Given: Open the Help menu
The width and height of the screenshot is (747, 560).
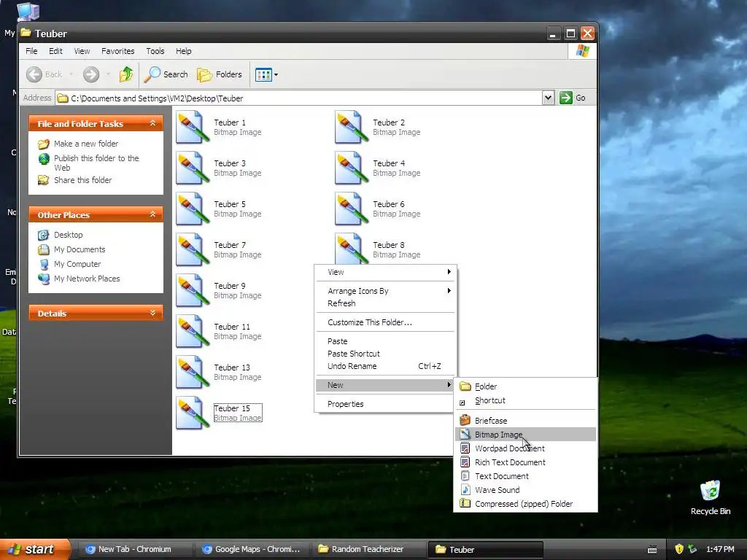Looking at the screenshot, I should click(x=183, y=51).
